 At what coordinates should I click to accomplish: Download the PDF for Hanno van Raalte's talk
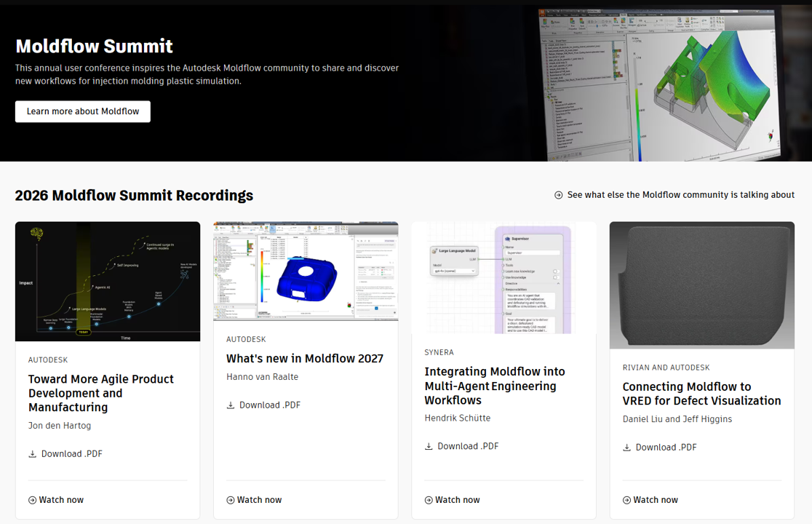click(263, 405)
